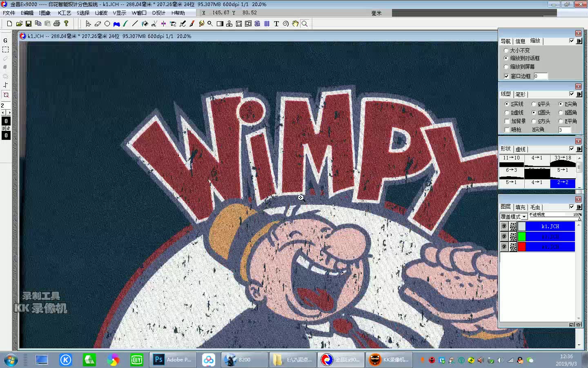The width and height of the screenshot is (588, 368).
Task: Open the L滤波 Filter menu
Action: [x=101, y=13]
